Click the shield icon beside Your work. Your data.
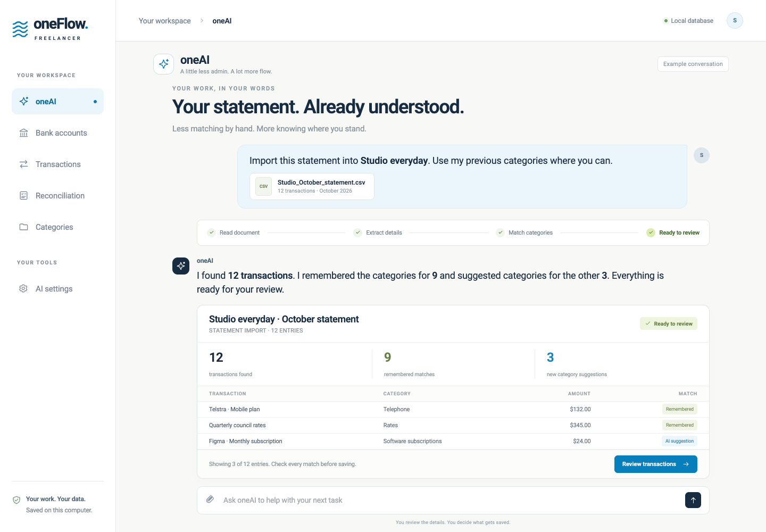Viewport: 766px width, 532px height. pyautogui.click(x=16, y=500)
